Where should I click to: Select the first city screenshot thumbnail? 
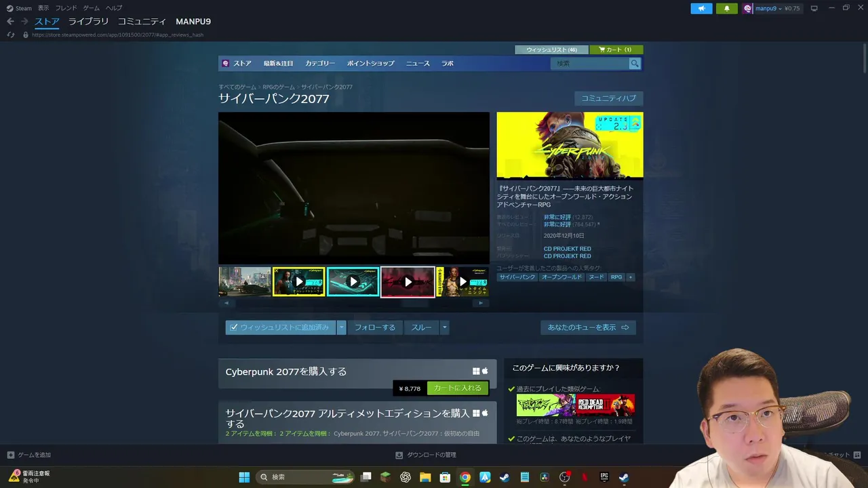[245, 281]
